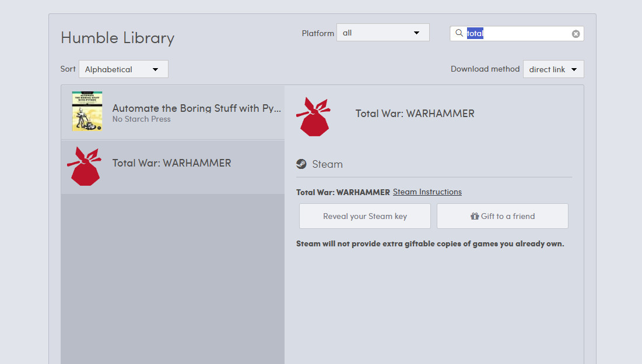Click the Automate the Boring Stuff book cover thumbnail
Image resolution: width=642 pixels, height=364 pixels.
(x=87, y=111)
